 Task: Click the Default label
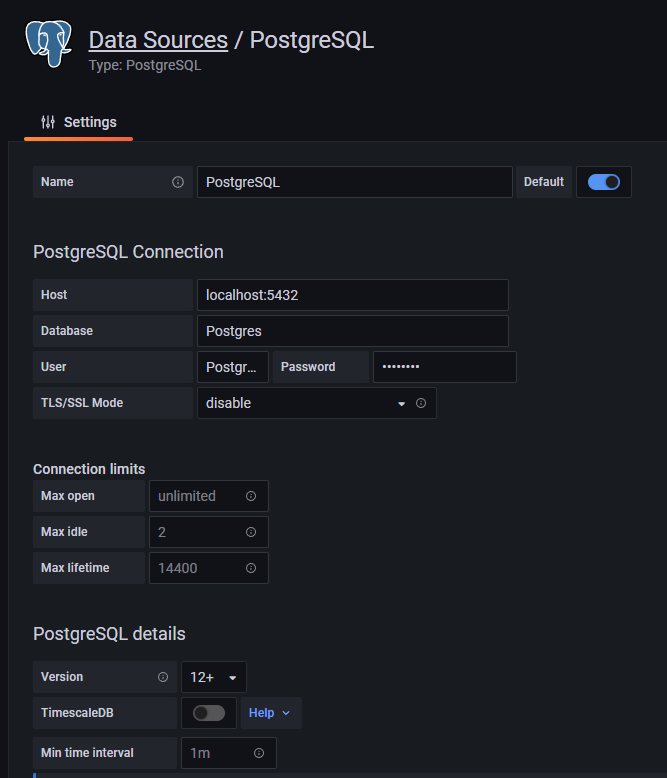pos(544,182)
